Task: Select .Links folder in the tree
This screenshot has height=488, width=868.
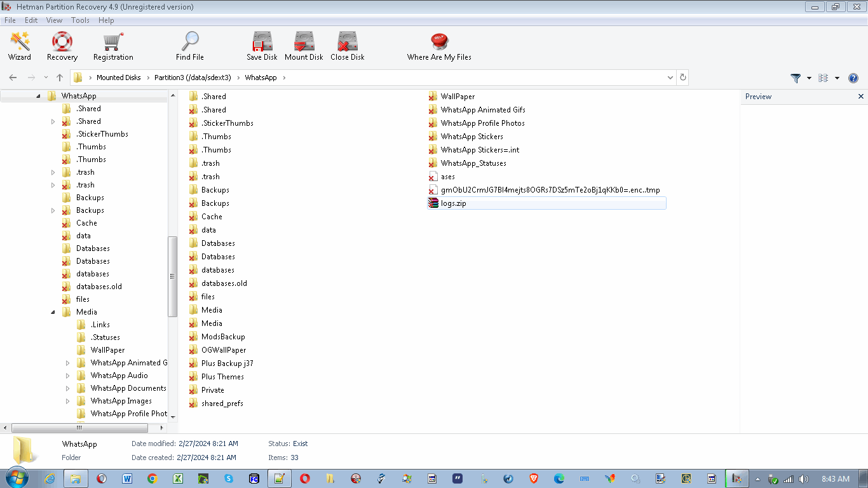Action: [100, 325]
